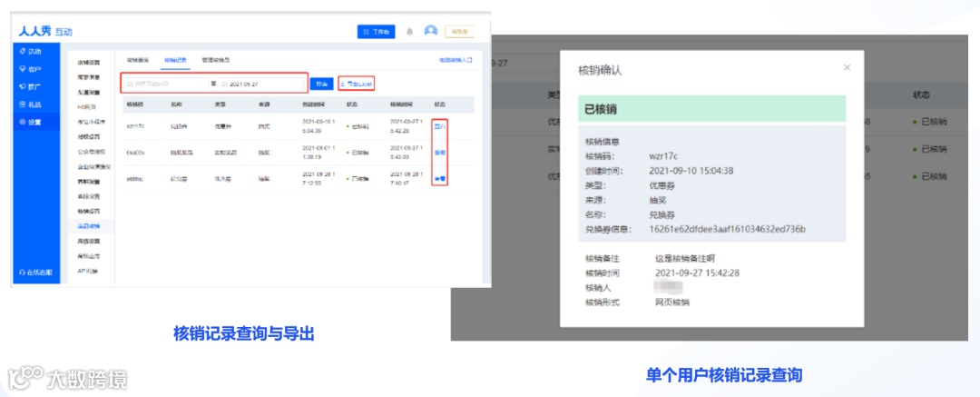Click coupon info 16261e62dfdee3aaf161034632ed736b

point(728,229)
